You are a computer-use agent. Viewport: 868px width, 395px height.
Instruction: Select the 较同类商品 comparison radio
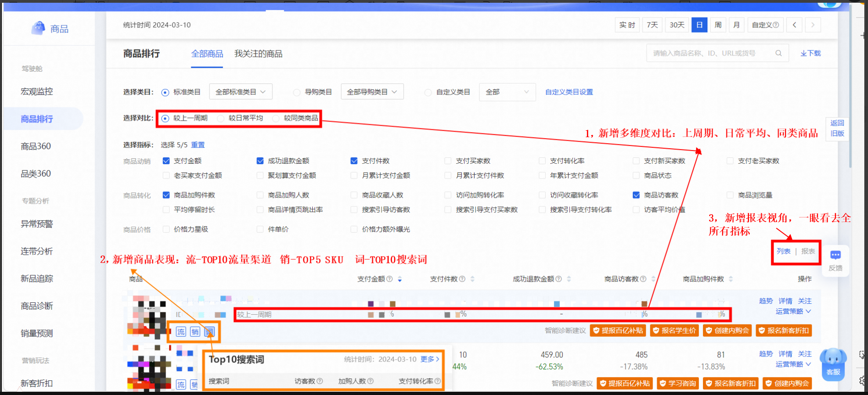[x=276, y=118]
